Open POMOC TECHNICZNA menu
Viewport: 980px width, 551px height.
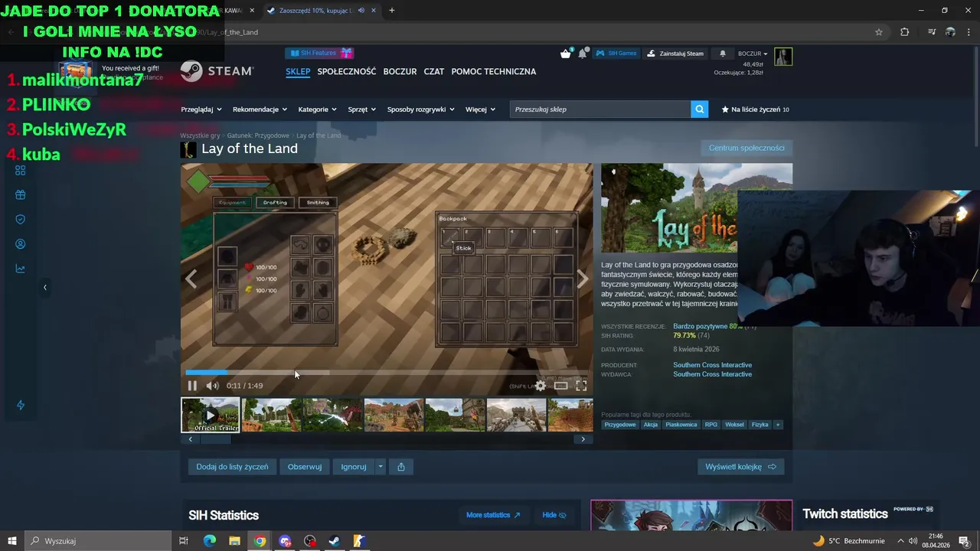494,71
